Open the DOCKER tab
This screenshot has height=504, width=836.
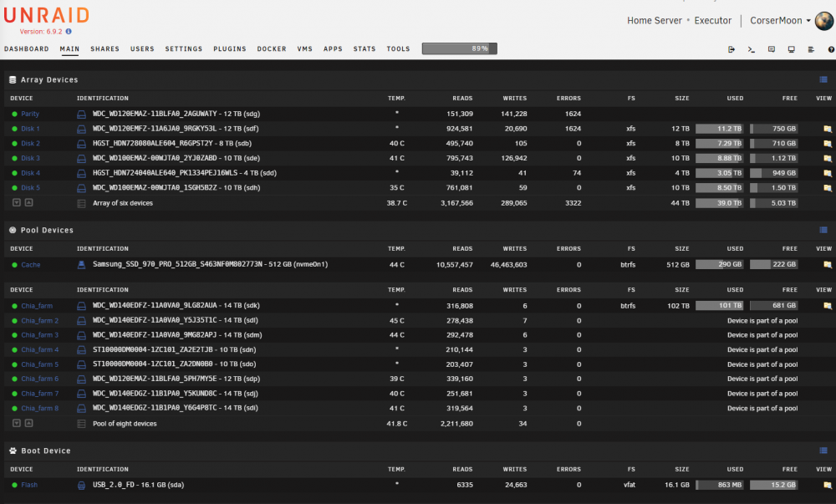(272, 49)
